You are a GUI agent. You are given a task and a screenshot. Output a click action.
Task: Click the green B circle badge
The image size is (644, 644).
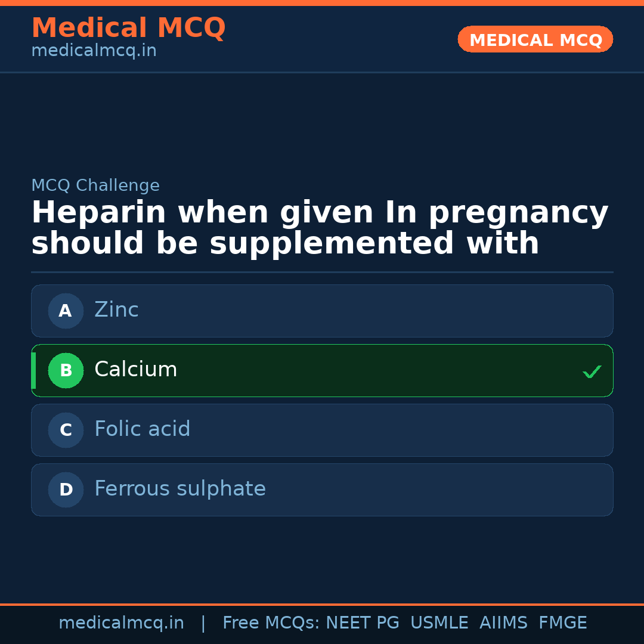click(66, 370)
